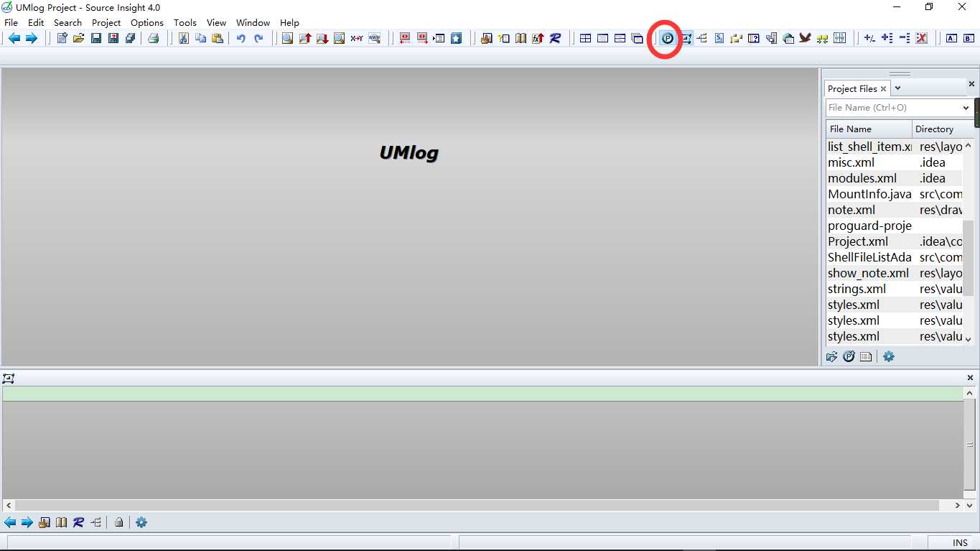Select show_note.xml in project file list

[x=868, y=273]
